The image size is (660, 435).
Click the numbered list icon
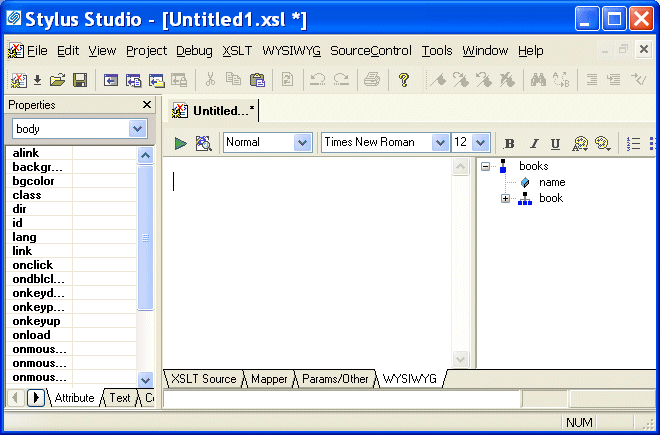633,143
